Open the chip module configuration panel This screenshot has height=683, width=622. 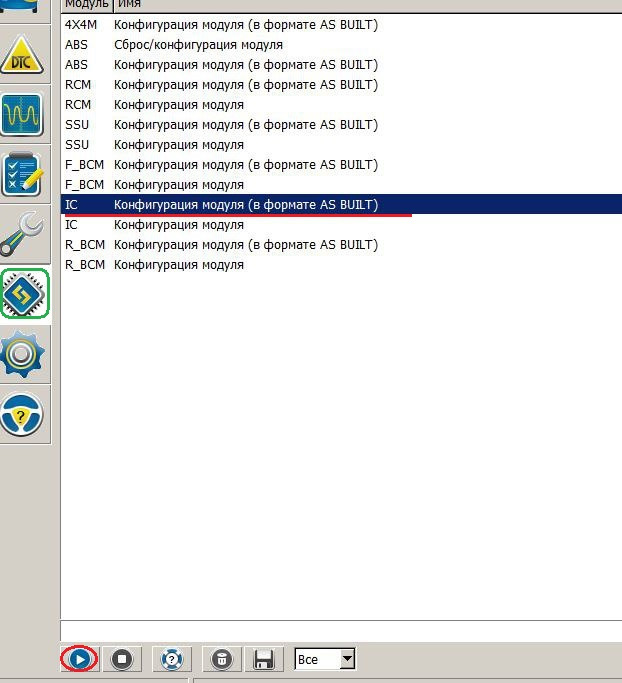[25, 294]
